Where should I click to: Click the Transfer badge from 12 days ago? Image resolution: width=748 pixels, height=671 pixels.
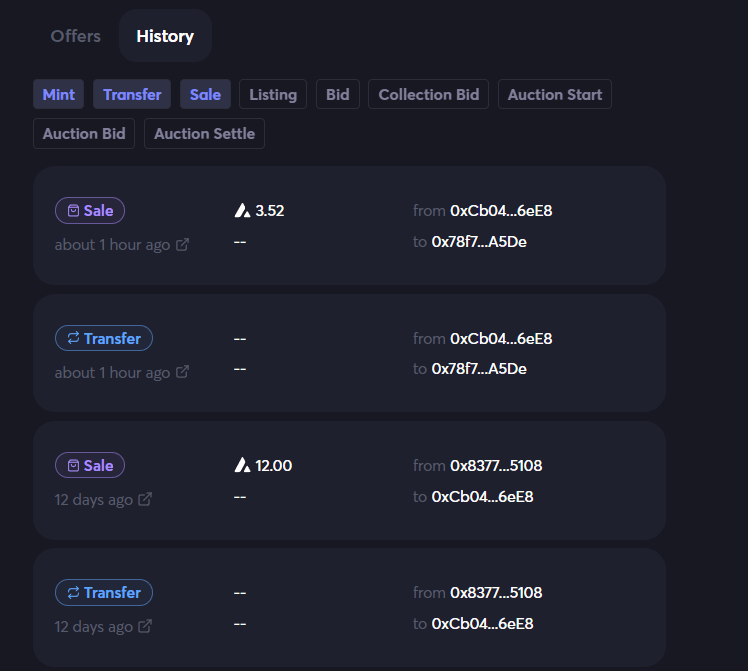click(x=104, y=592)
